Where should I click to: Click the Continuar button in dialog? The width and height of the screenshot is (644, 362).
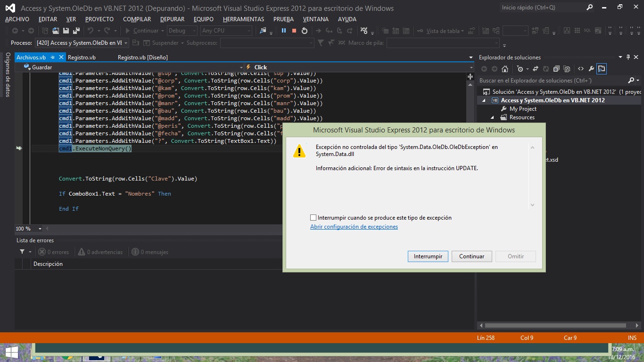point(472,256)
